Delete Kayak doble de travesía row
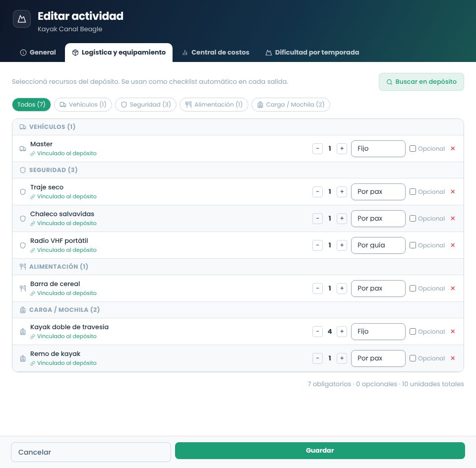Image resolution: width=476 pixels, height=468 pixels. coord(453,331)
